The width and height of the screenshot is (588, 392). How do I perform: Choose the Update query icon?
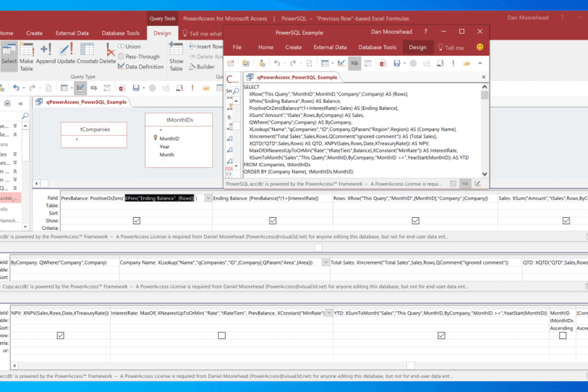pyautogui.click(x=66, y=53)
